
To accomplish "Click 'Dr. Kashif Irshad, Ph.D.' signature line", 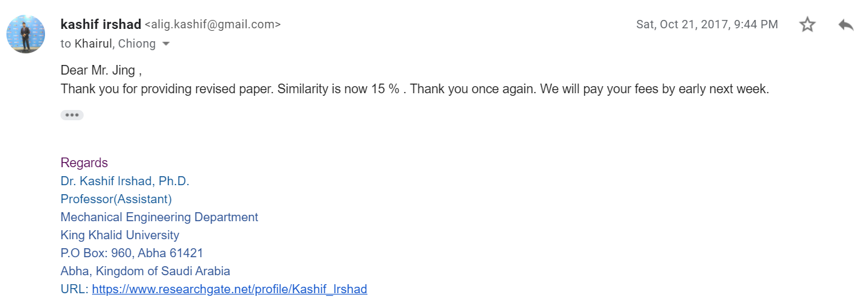I will (125, 181).
